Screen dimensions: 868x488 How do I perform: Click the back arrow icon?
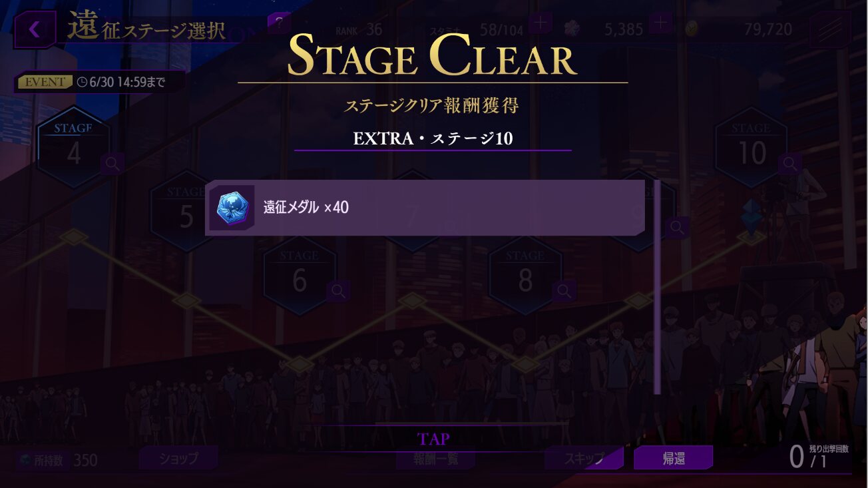pos(35,29)
